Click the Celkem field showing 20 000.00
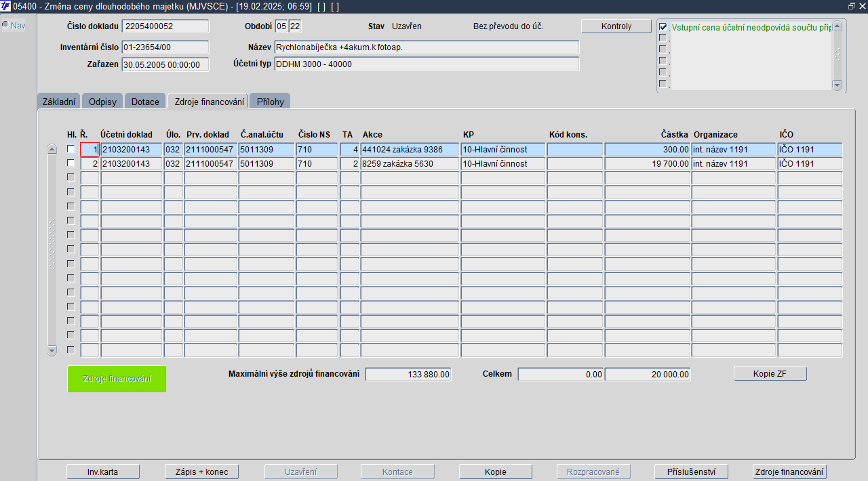This screenshot has width=868, height=481. click(648, 374)
